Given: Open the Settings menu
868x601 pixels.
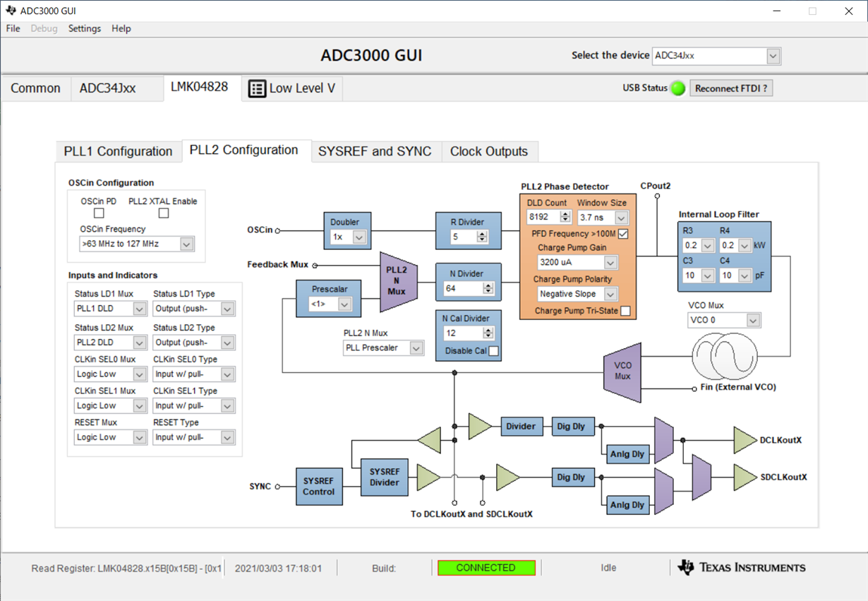Looking at the screenshot, I should (x=85, y=28).
